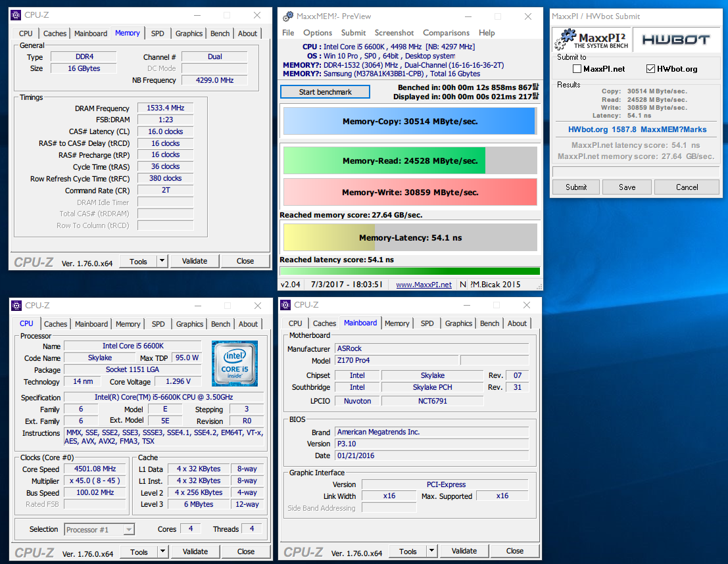Click status bar timestamp 7/3/2017 - 18:03:51
Viewport: 728px width, 564px height.
pyautogui.click(x=347, y=285)
